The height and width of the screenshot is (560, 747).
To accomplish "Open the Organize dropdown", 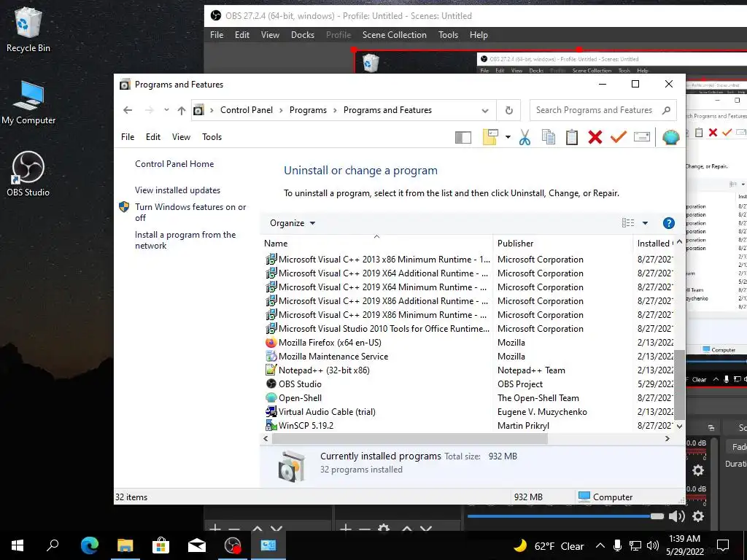I will click(x=292, y=223).
